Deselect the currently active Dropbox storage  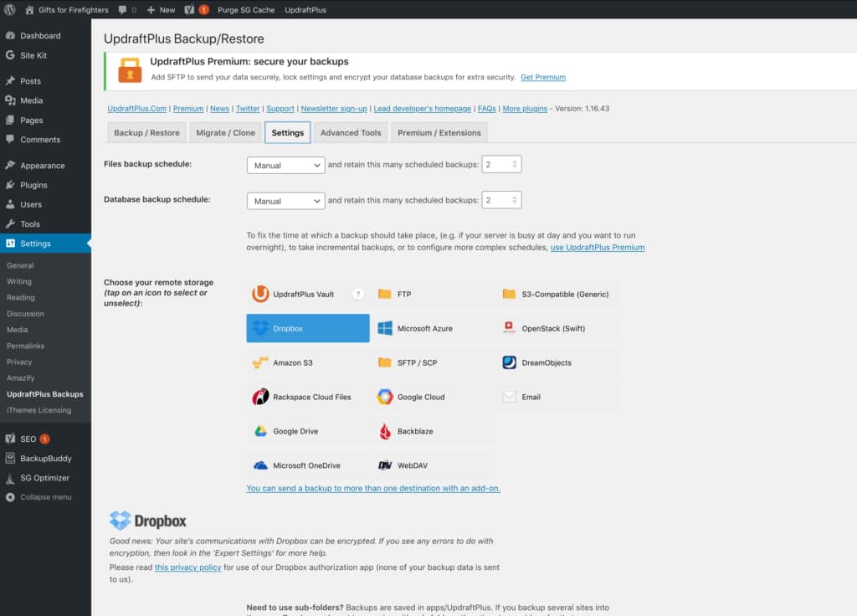(x=307, y=328)
